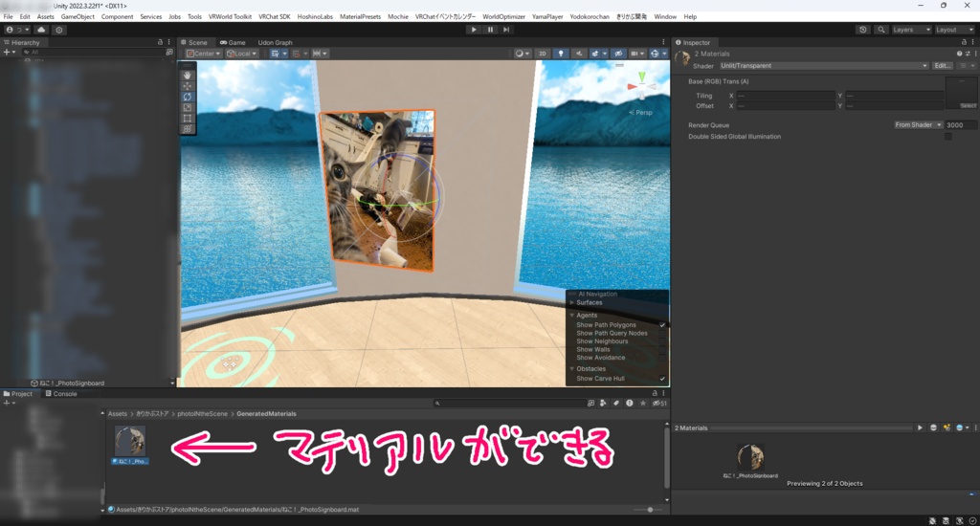Check Double Sided Global Illumination

[948, 136]
